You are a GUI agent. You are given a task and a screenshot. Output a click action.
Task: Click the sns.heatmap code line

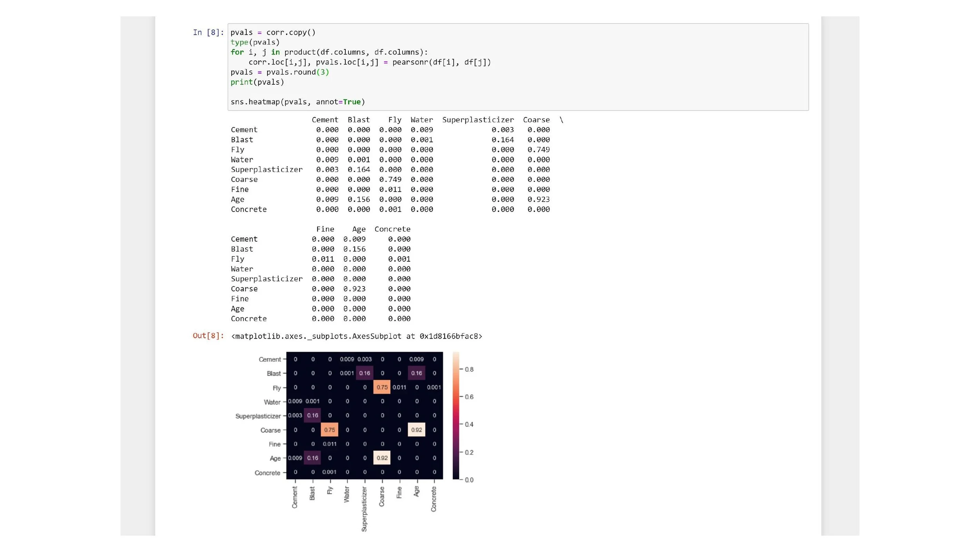pos(298,102)
